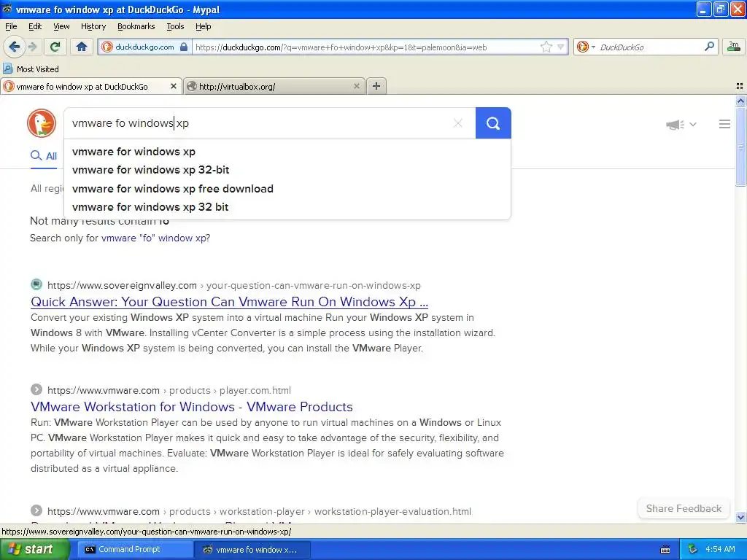
Task: Open the megaphone spread menu
Action: pyautogui.click(x=681, y=124)
